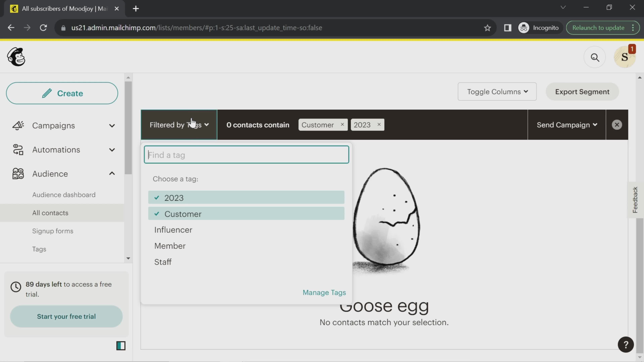This screenshot has height=362, width=644.
Task: Expand the Filtered by Tags dropdown
Action: [x=179, y=125]
